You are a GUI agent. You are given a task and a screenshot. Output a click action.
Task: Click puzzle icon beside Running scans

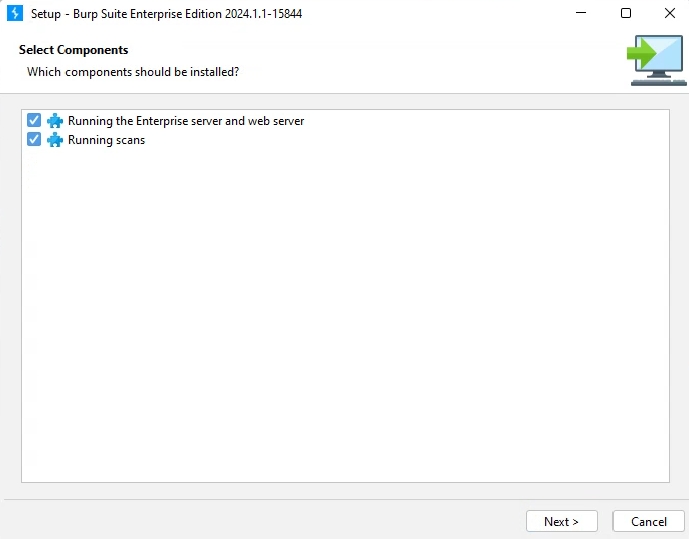[55, 140]
